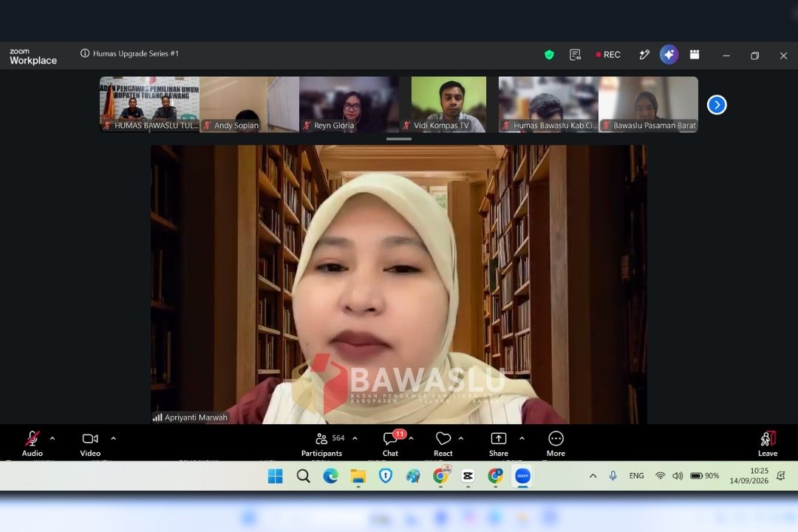This screenshot has height=532, width=798.
Task: Start screen sharing with Share
Action: click(x=498, y=443)
